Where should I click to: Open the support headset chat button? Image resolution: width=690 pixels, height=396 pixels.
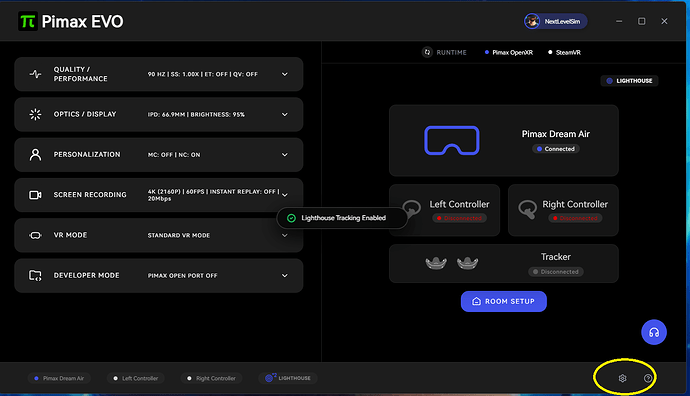click(653, 332)
